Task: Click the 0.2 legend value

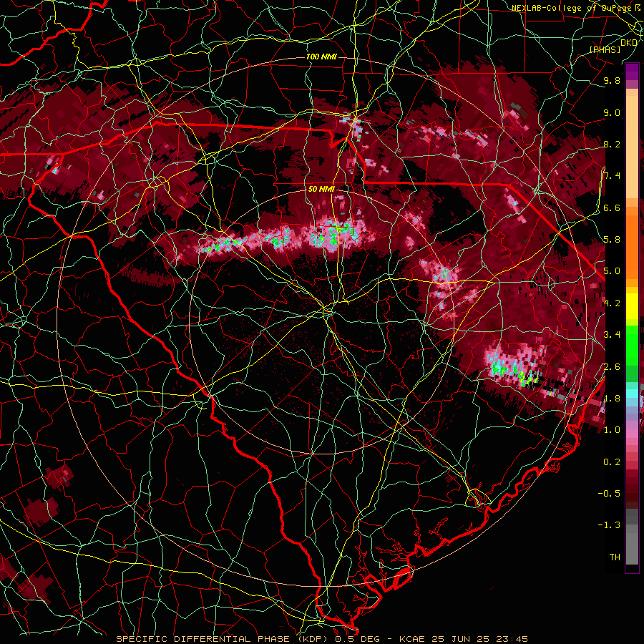Action: tap(612, 462)
